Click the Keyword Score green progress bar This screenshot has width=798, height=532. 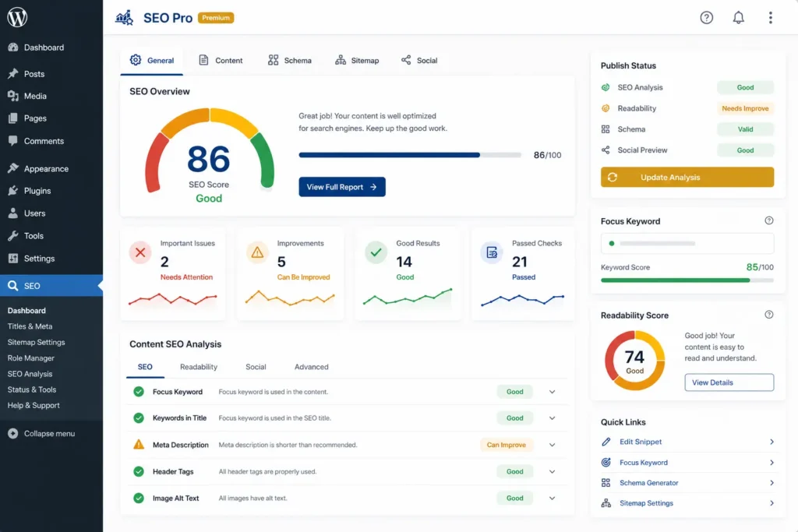click(x=687, y=280)
